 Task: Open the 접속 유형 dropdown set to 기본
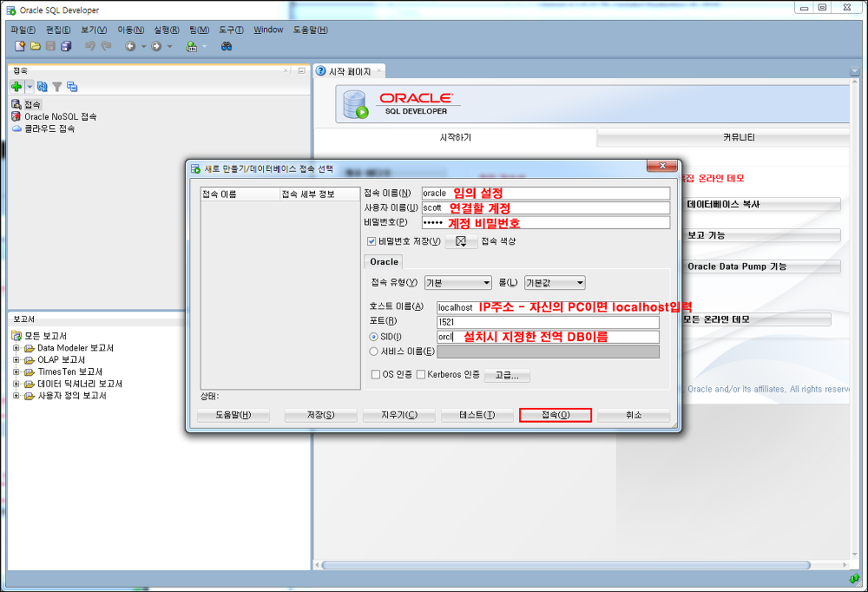tap(458, 283)
